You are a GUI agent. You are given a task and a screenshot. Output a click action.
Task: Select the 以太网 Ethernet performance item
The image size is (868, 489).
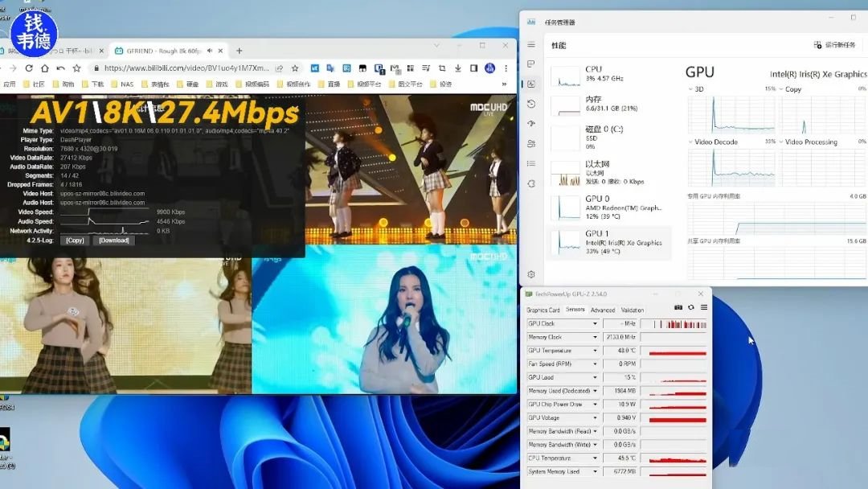[609, 172]
